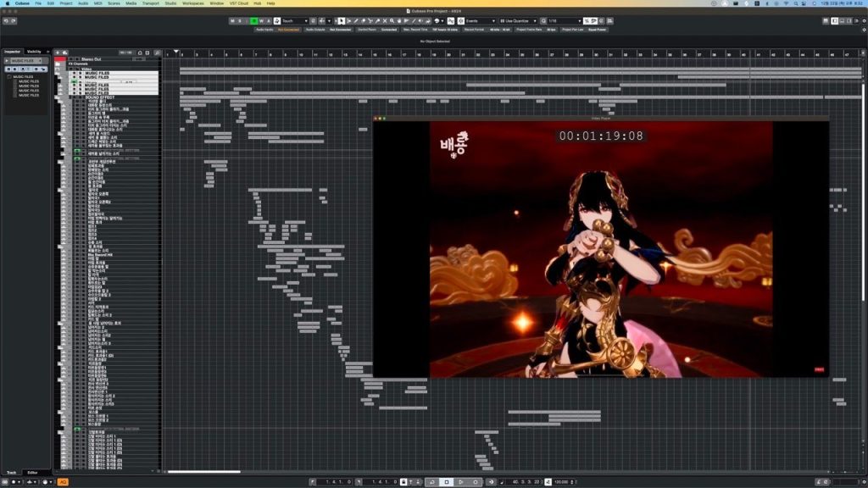Open the Events snap type dropdown
This screenshot has width=868, height=488.
pyautogui.click(x=481, y=21)
